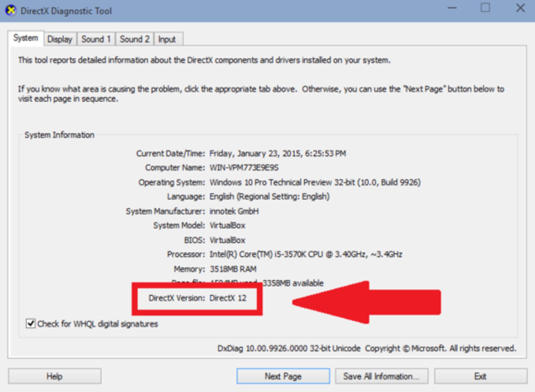Open the Sound 1 tab
The width and height of the screenshot is (535, 392).
click(x=96, y=39)
